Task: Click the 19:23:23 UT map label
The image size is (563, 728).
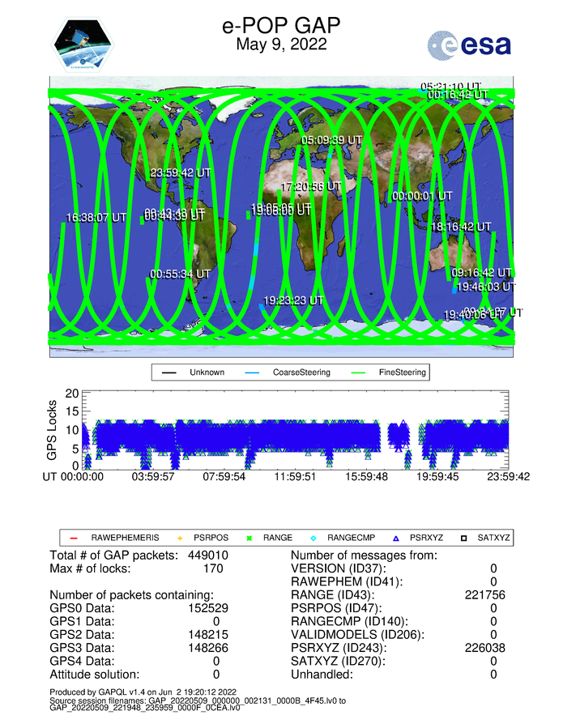Action: 293,300
